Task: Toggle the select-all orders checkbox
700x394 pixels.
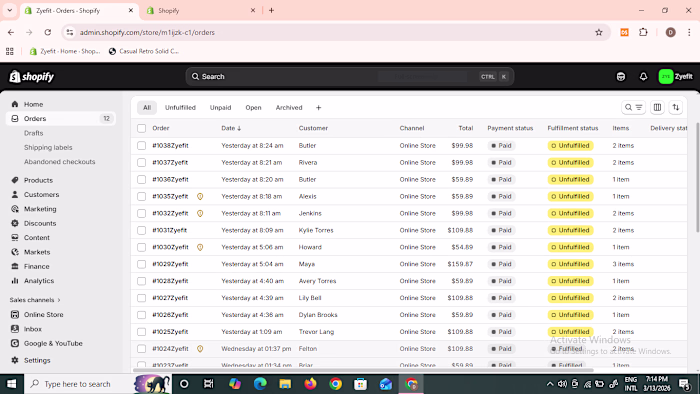Action: pos(142,129)
